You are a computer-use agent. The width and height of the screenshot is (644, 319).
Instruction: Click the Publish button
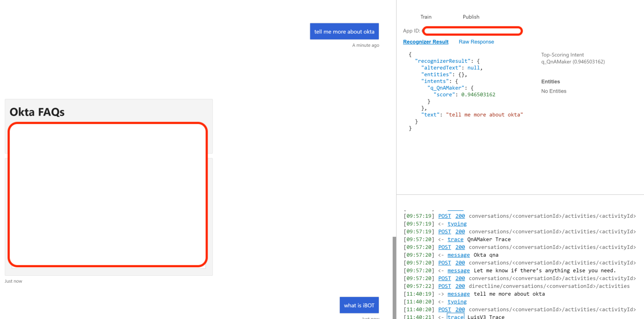(471, 17)
